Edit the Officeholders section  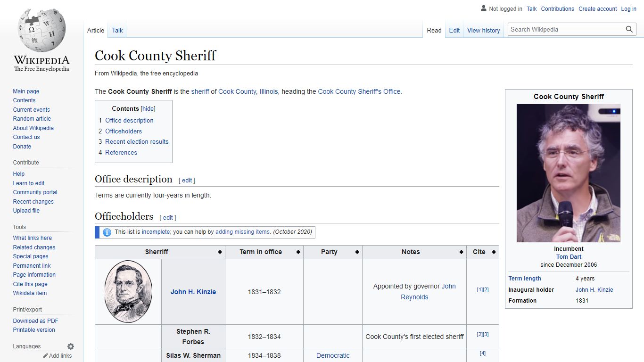coord(168,218)
